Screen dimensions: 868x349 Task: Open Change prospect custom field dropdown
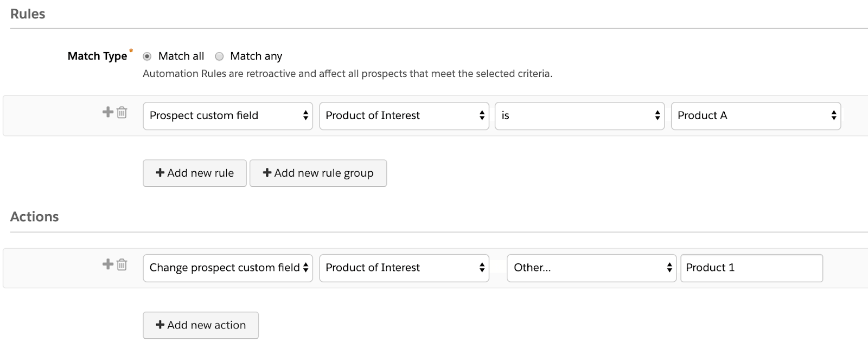[228, 268]
